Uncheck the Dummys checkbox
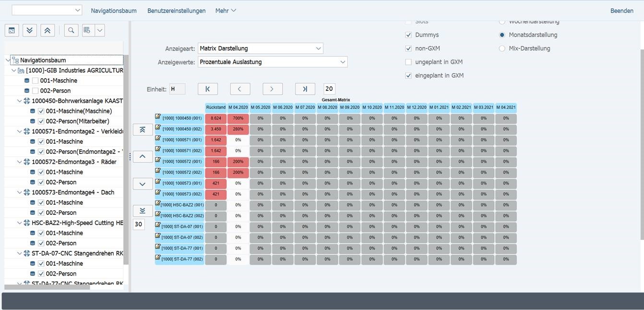The width and height of the screenshot is (644, 310). pos(408,35)
